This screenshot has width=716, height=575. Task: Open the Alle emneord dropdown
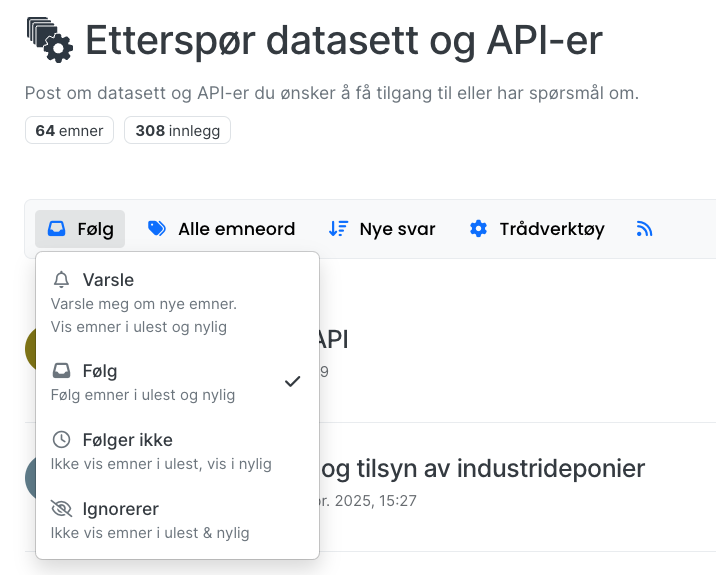click(x=222, y=229)
